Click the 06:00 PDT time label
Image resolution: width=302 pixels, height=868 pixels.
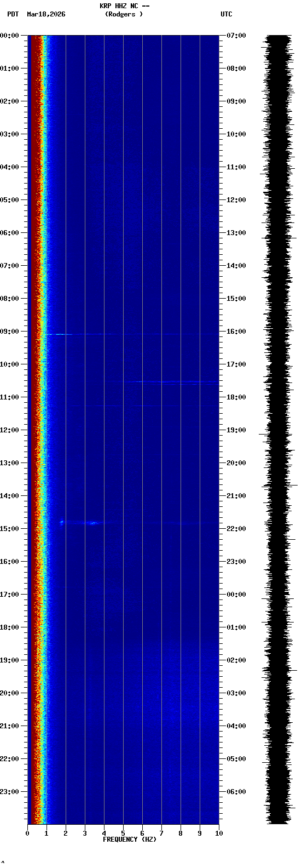pyautogui.click(x=9, y=233)
